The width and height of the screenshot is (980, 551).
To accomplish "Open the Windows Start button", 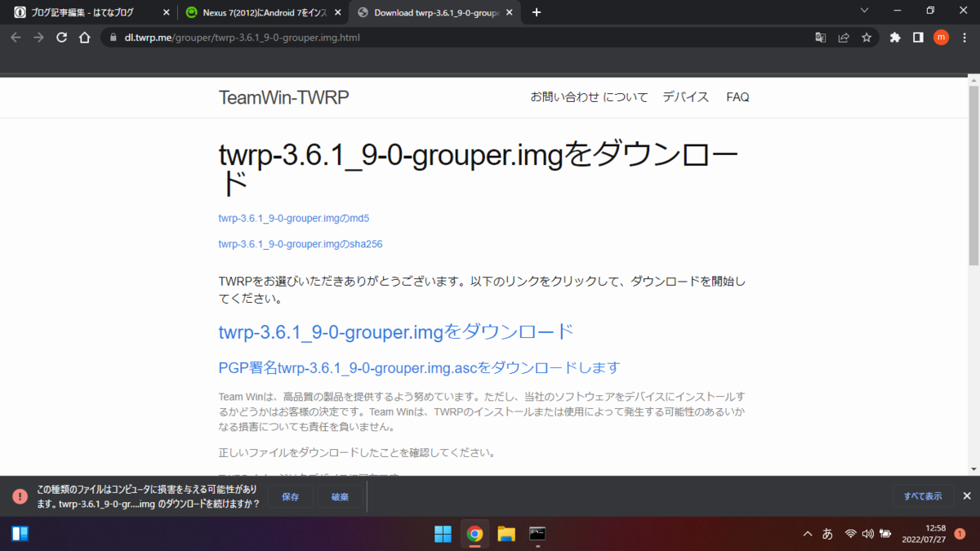I will tap(443, 535).
